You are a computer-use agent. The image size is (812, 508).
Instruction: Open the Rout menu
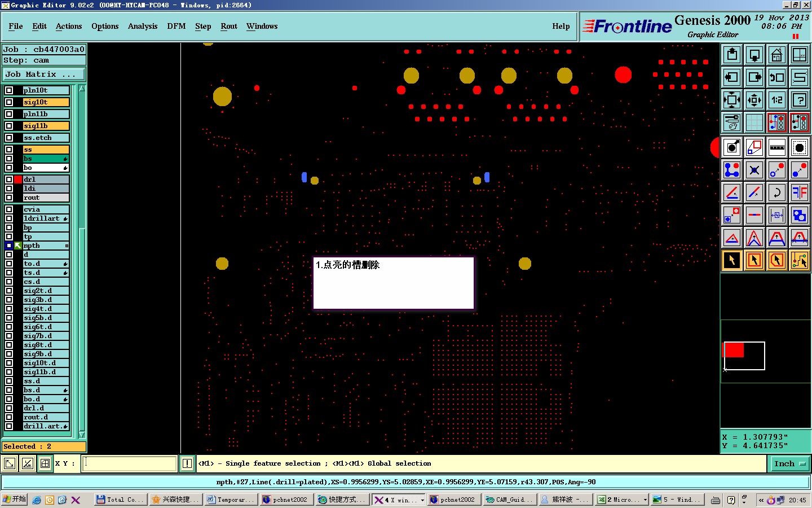229,27
